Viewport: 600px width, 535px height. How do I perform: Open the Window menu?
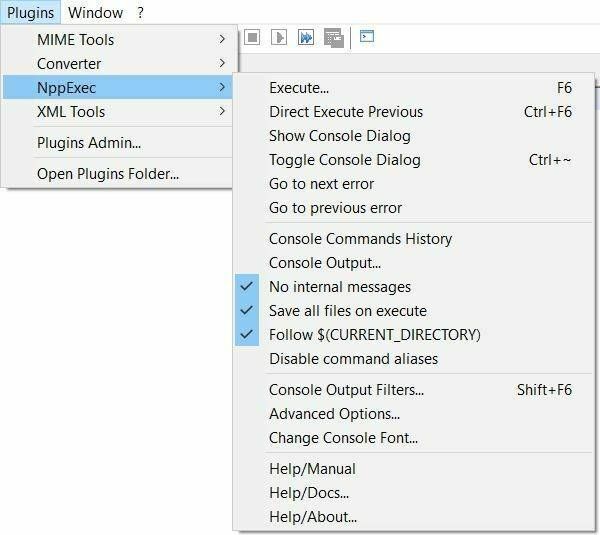point(95,13)
